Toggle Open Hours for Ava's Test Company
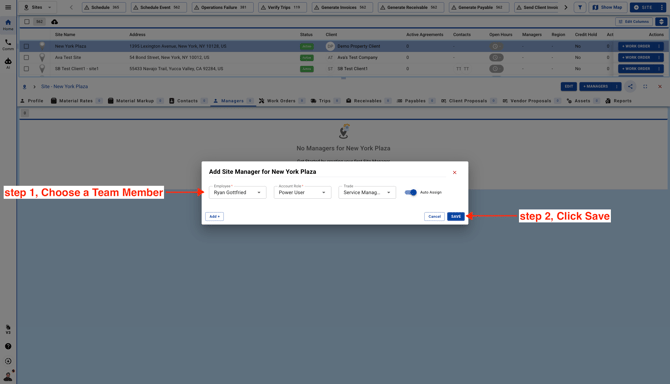This screenshot has width=670, height=384. (x=496, y=57)
